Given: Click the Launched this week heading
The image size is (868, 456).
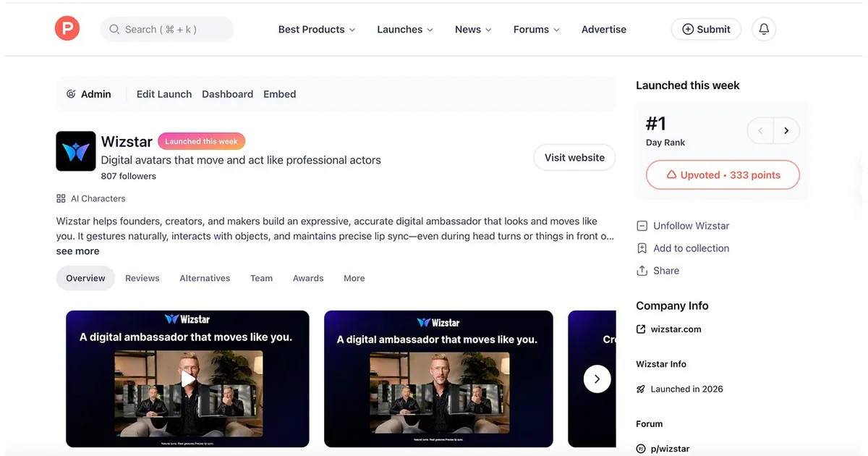Looking at the screenshot, I should click(x=688, y=85).
